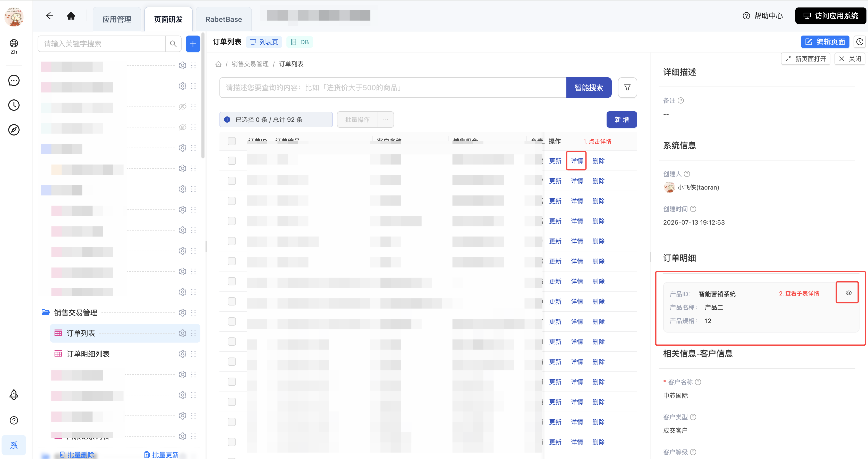Click 删除 in the second order row
The image size is (868, 459).
598,181
